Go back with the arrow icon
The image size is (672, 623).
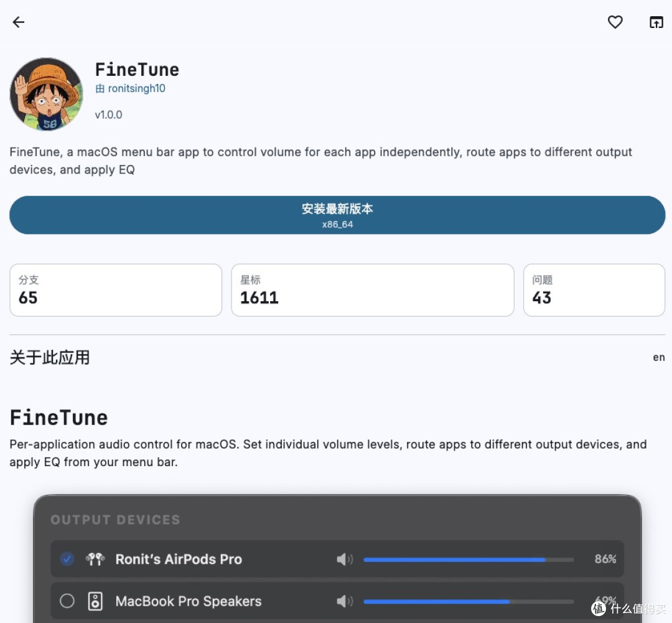[x=19, y=22]
